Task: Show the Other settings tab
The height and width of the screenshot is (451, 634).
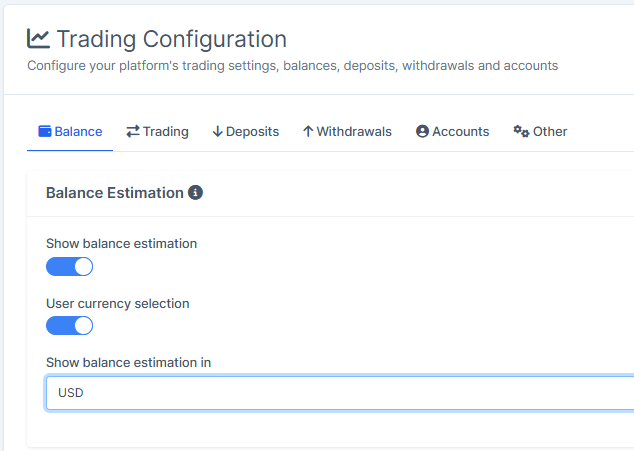Action: coord(550,131)
